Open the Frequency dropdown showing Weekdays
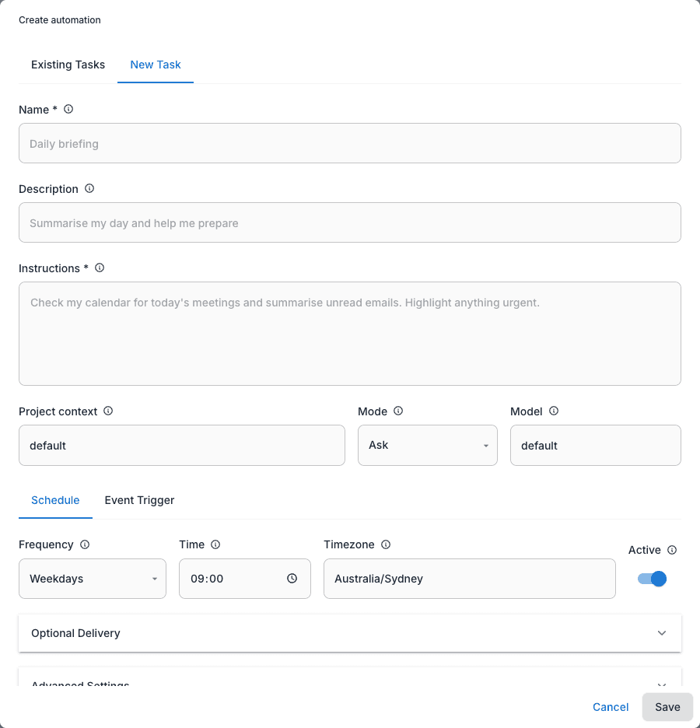 pos(93,579)
